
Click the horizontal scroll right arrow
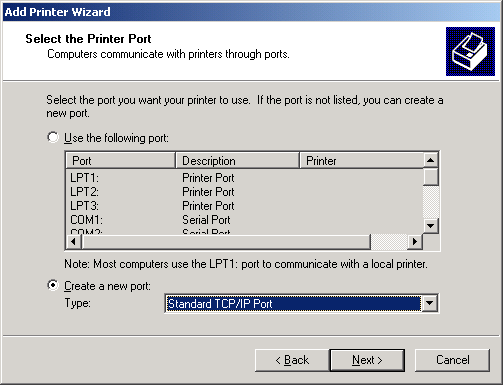pos(415,241)
